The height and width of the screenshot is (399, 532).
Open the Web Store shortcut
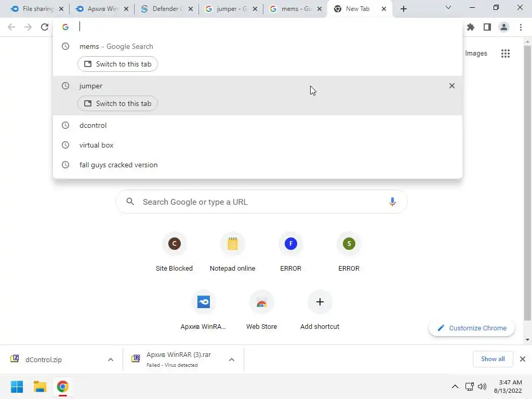pyautogui.click(x=262, y=311)
